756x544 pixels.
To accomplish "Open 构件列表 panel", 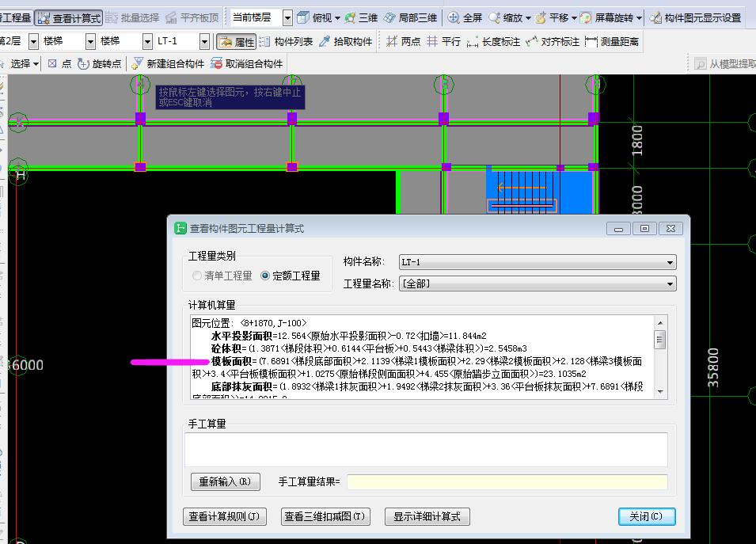I will (286, 42).
